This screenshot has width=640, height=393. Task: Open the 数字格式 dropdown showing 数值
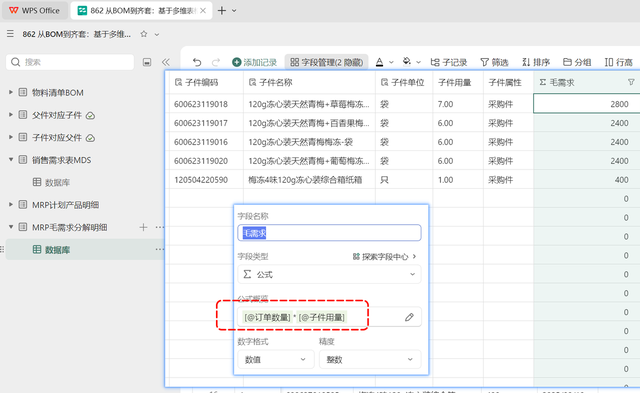pyautogui.click(x=276, y=360)
